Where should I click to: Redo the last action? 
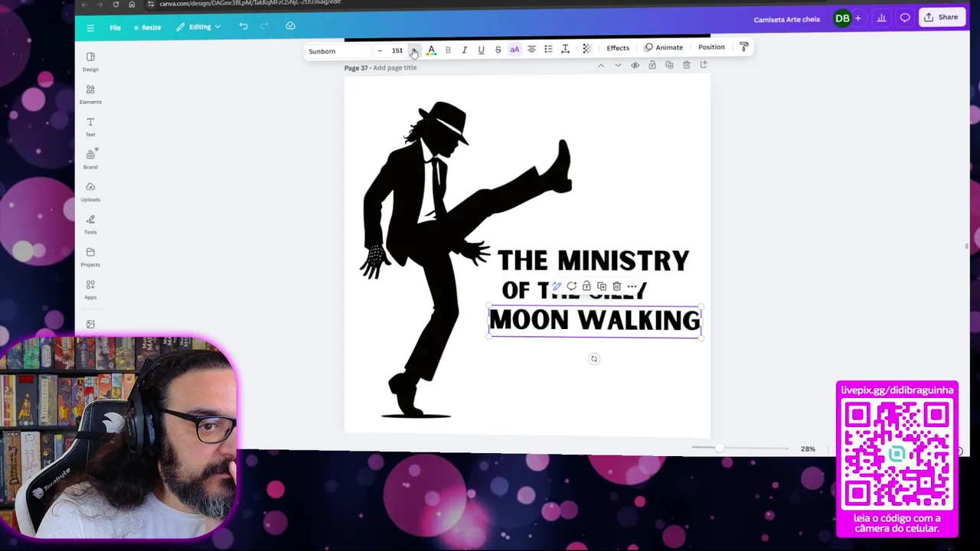coord(264,26)
